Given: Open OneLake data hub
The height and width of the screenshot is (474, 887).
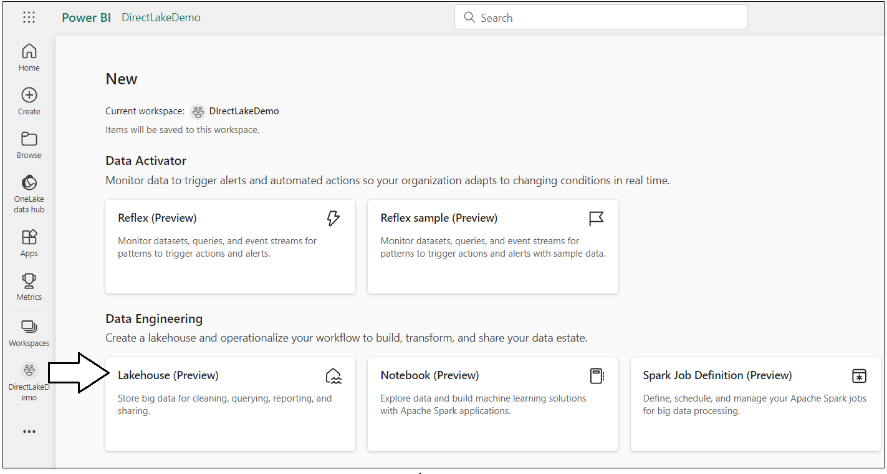Looking at the screenshot, I should click(29, 194).
